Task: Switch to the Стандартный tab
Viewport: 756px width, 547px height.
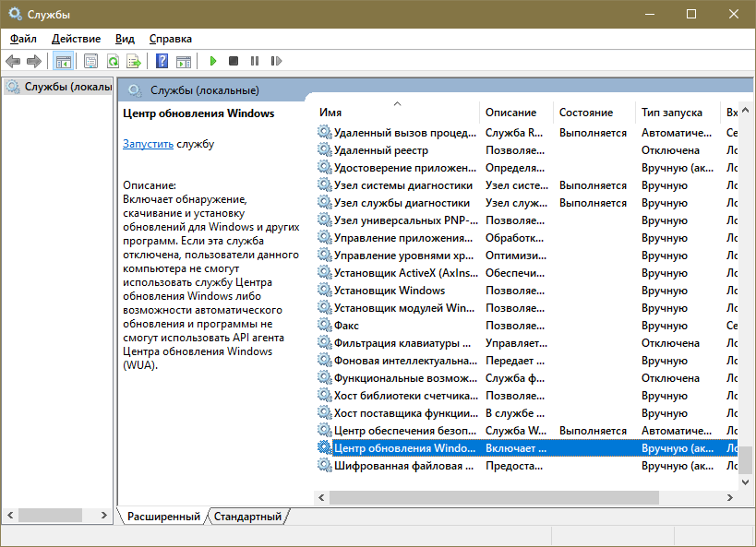Action: pos(247,517)
